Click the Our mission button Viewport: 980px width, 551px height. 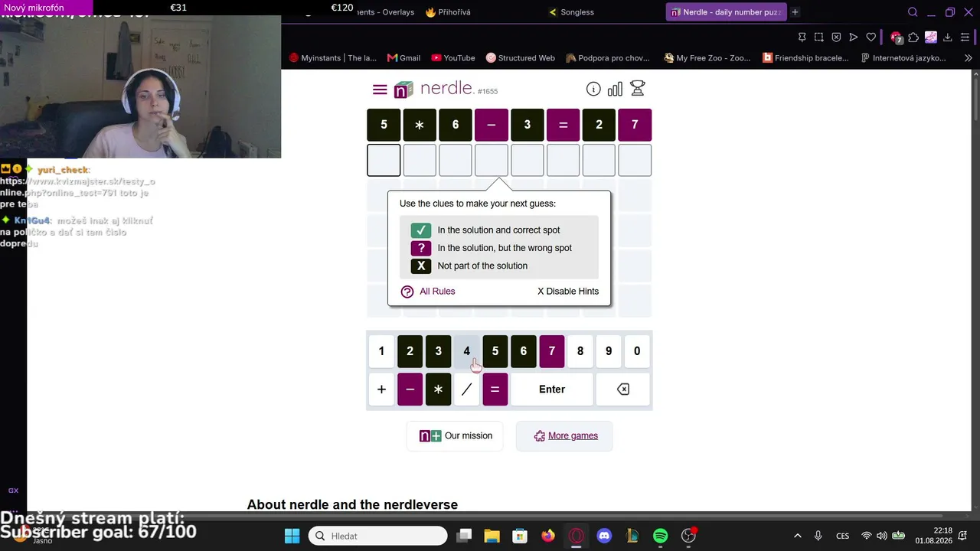click(456, 436)
